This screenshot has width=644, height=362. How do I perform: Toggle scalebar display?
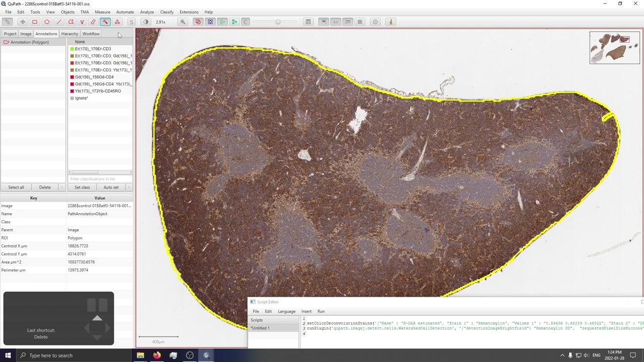tap(348, 22)
